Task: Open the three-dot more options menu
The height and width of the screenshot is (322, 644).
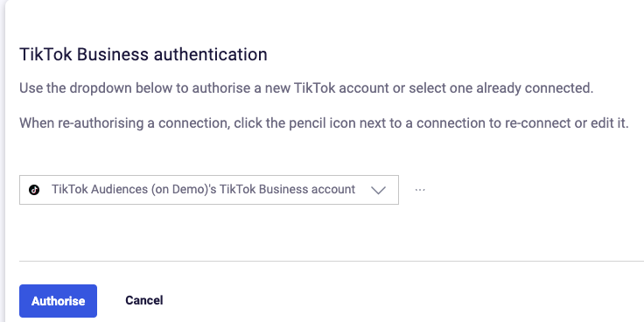Action: (x=420, y=190)
